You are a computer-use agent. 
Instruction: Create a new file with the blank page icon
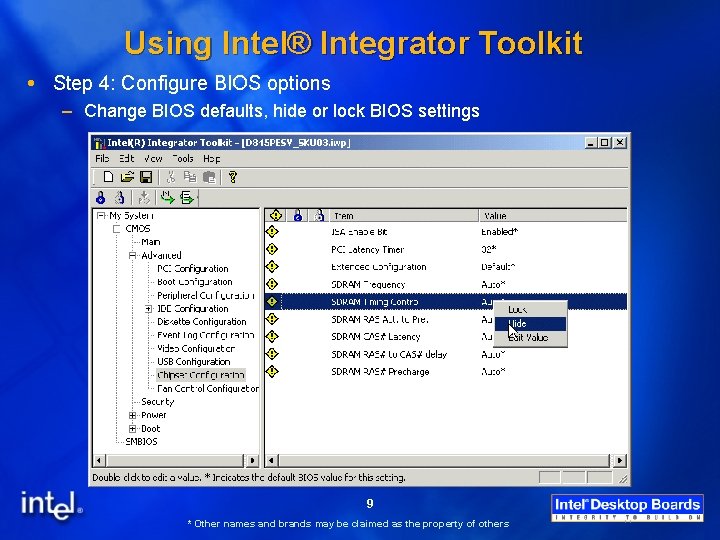tap(108, 177)
